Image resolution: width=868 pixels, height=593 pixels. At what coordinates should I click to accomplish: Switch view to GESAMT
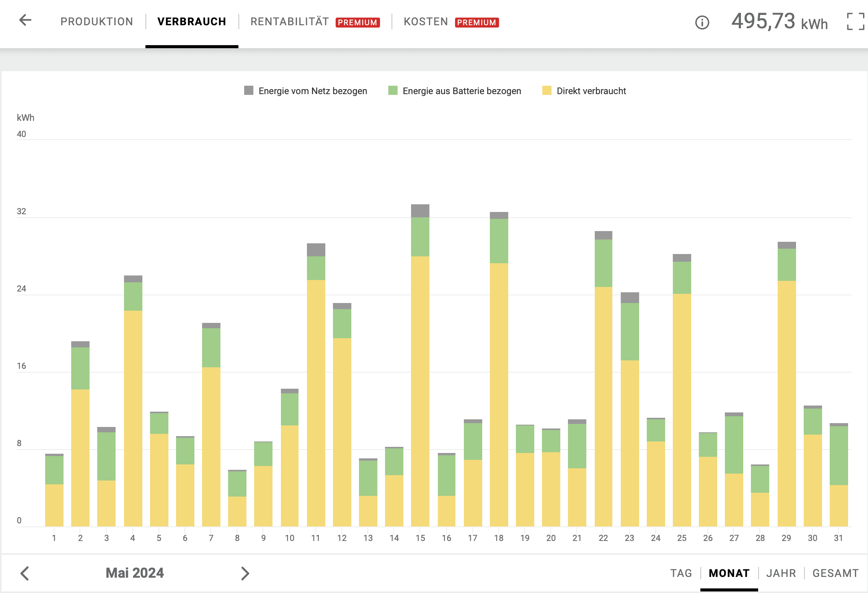tap(835, 573)
